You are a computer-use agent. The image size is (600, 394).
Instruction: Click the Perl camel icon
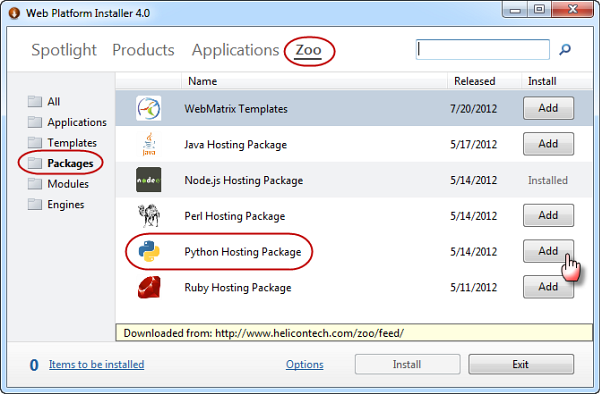[149, 215]
